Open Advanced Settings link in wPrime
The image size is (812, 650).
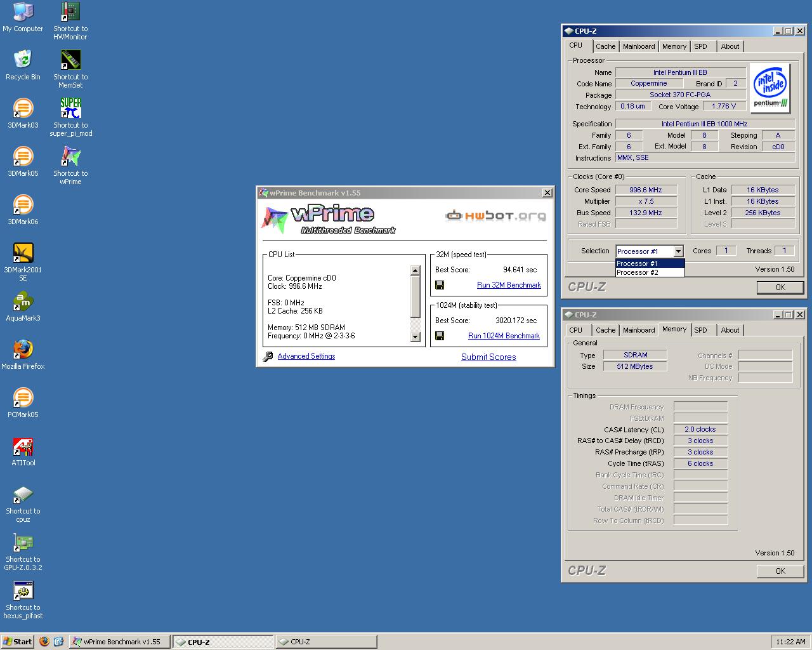(x=306, y=356)
